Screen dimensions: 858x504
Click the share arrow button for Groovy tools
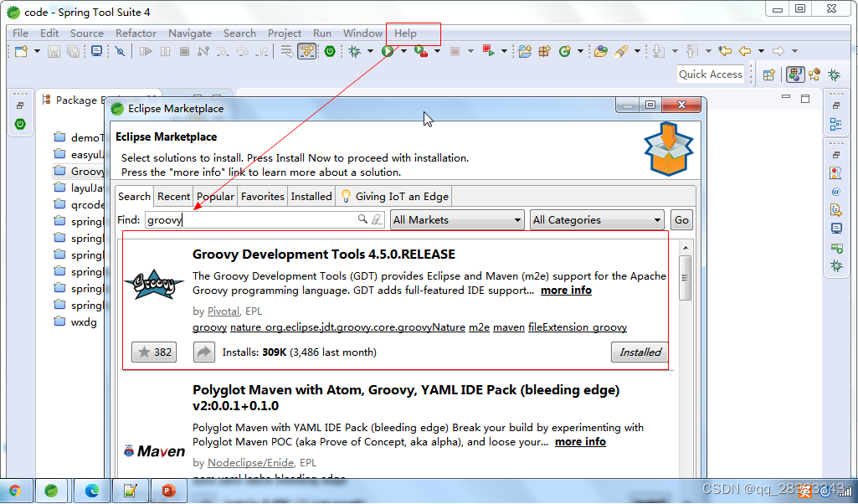tap(203, 352)
